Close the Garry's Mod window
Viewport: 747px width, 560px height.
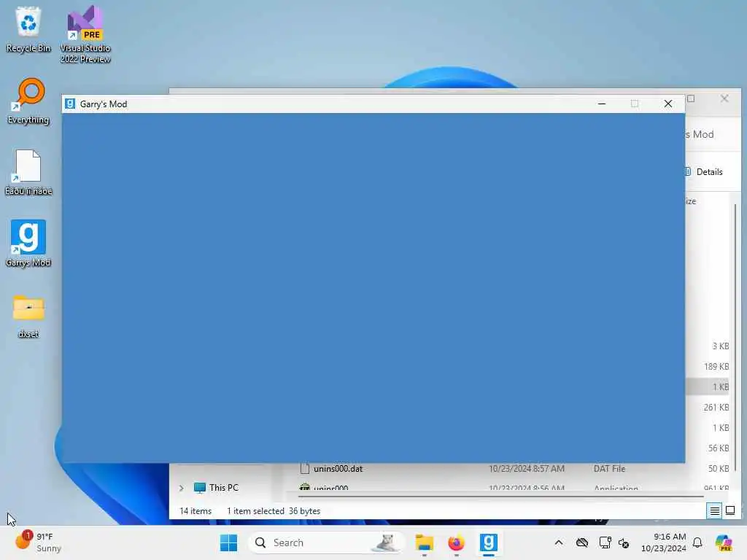668,104
